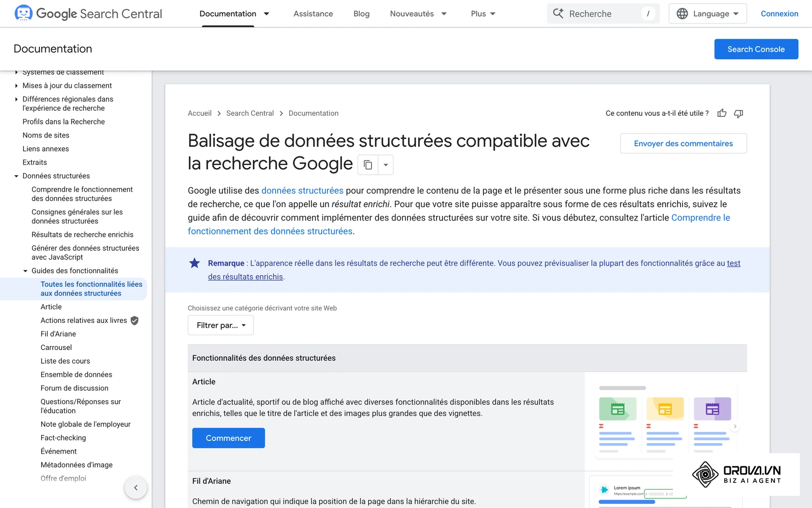Select Carrousel in sidebar
This screenshot has height=508, width=812.
(56, 347)
